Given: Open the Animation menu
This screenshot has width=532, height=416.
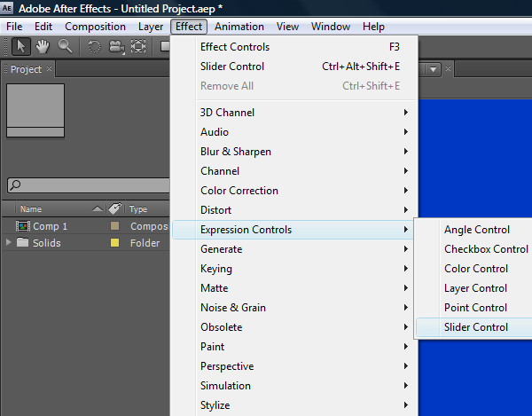Looking at the screenshot, I should pos(239,27).
